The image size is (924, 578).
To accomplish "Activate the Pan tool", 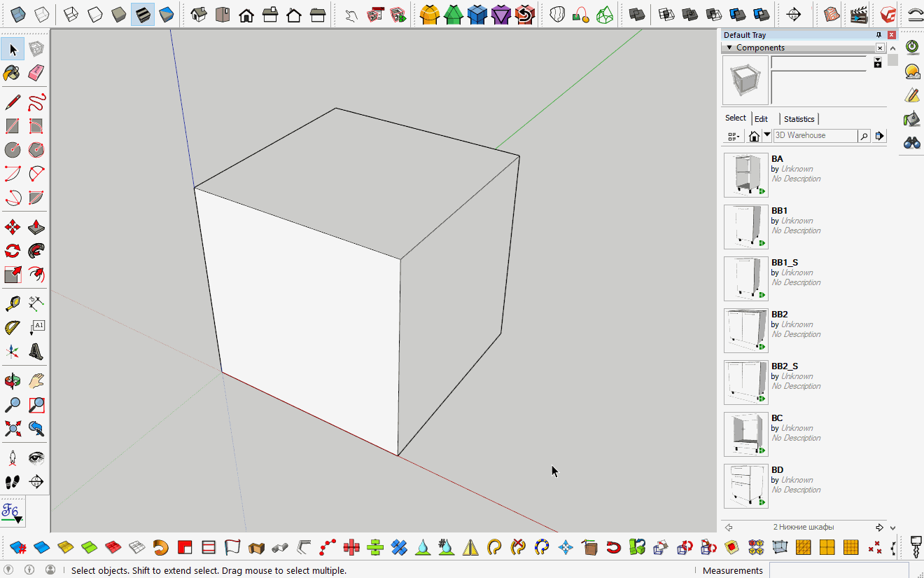I will tap(36, 380).
